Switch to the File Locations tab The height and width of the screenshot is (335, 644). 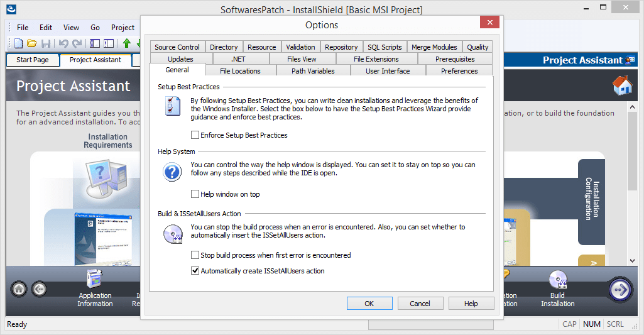pos(240,70)
